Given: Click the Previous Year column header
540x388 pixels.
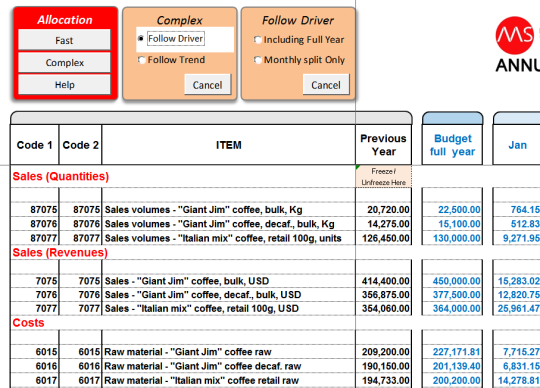Looking at the screenshot, I should [x=383, y=145].
